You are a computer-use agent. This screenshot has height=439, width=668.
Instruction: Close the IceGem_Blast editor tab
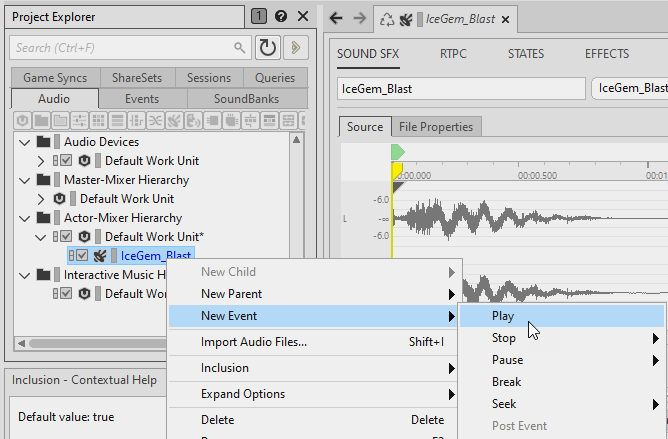[x=505, y=19]
